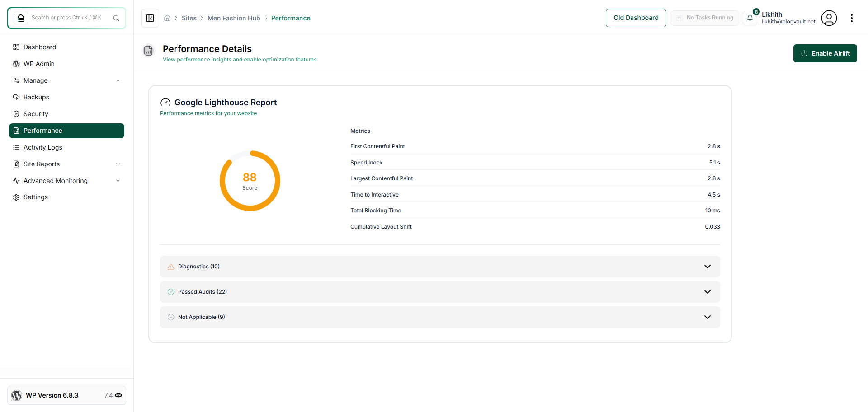The width and height of the screenshot is (868, 412).
Task: Open Settings from the sidebar
Action: point(35,197)
